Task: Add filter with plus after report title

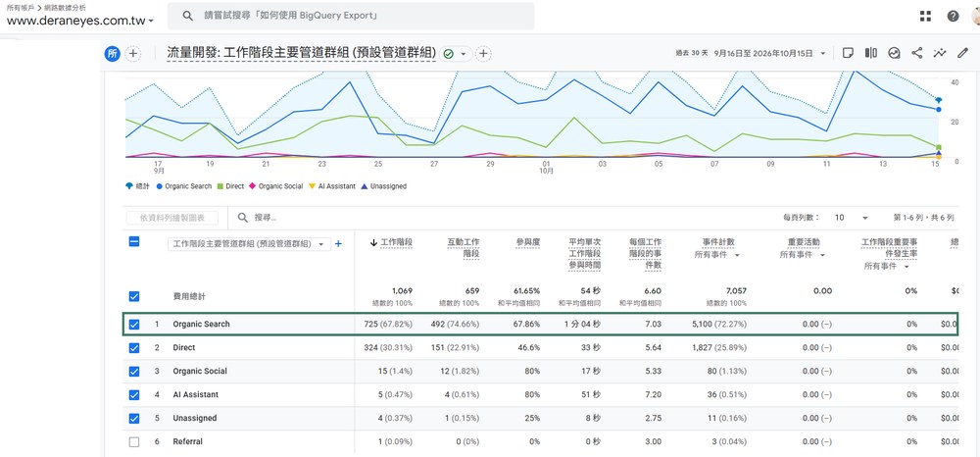Action: pyautogui.click(x=482, y=54)
